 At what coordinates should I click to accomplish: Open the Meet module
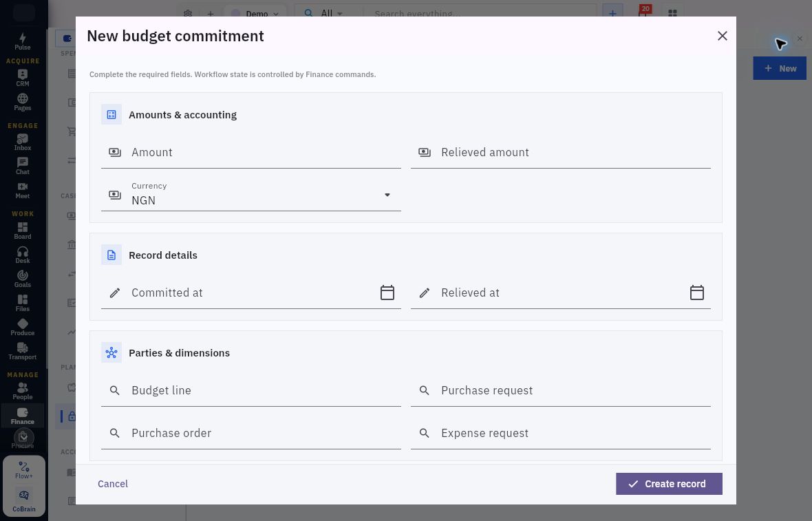[22, 191]
